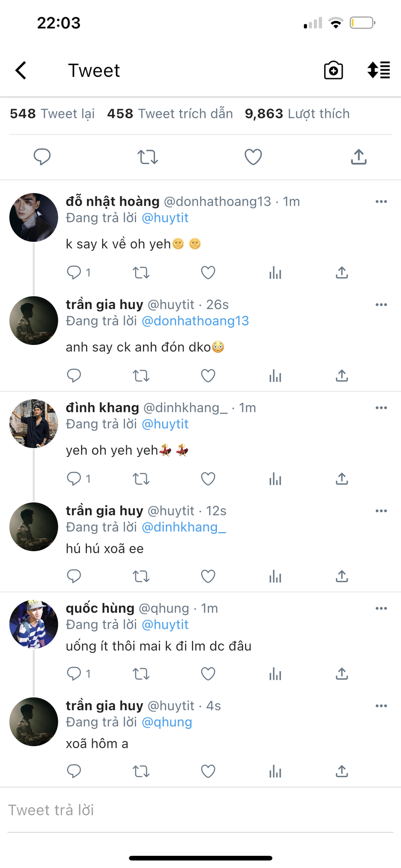Tap the back arrow in header

tap(21, 71)
